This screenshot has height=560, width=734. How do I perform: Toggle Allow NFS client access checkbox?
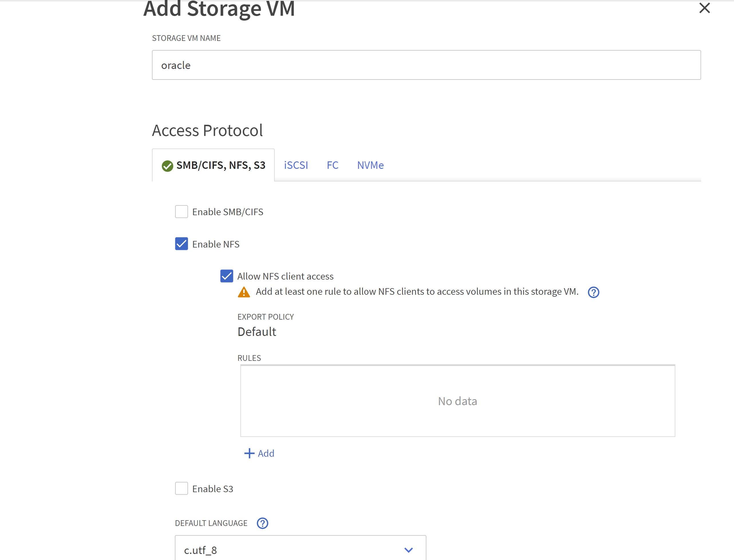(227, 276)
